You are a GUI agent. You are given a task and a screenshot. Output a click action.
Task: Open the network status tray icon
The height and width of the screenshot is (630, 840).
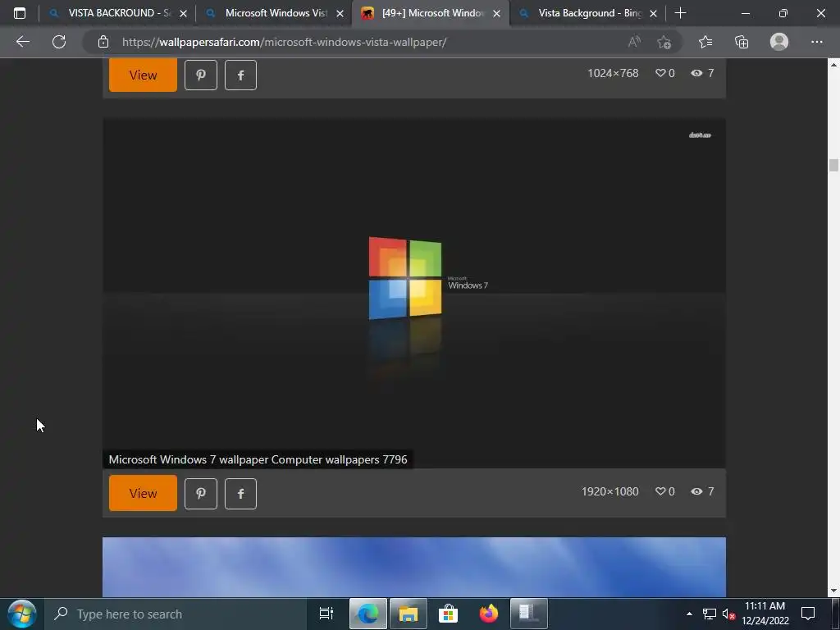point(710,614)
